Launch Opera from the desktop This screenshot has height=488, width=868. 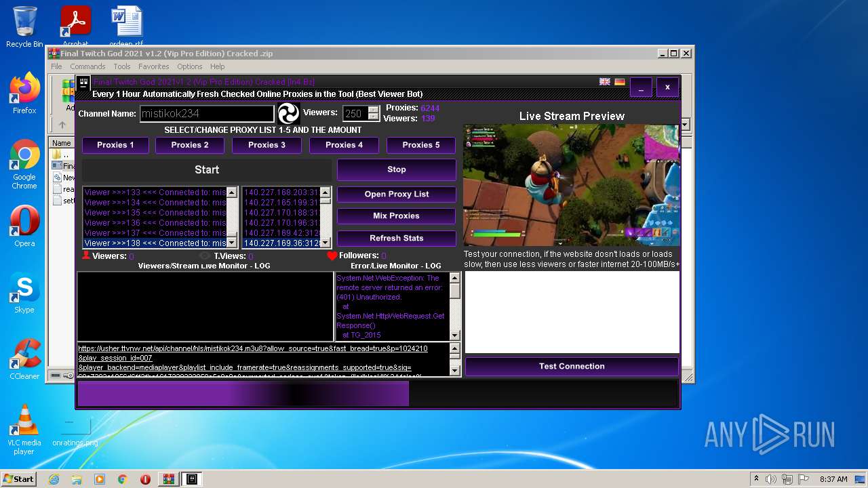coord(24,226)
